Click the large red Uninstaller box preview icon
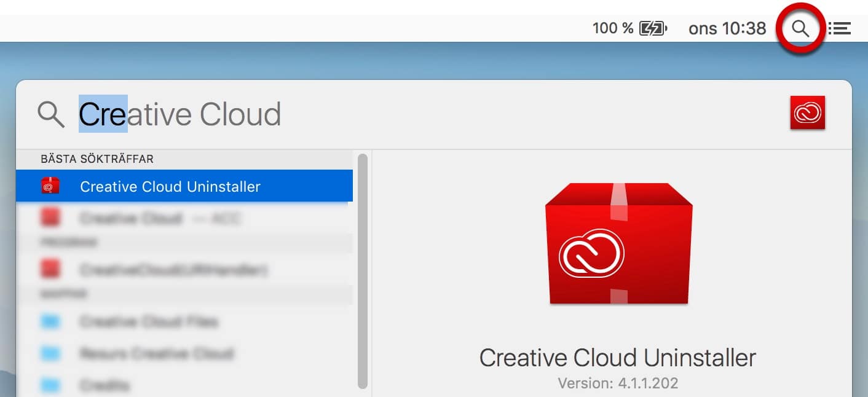The width and height of the screenshot is (868, 397). pyautogui.click(x=618, y=243)
